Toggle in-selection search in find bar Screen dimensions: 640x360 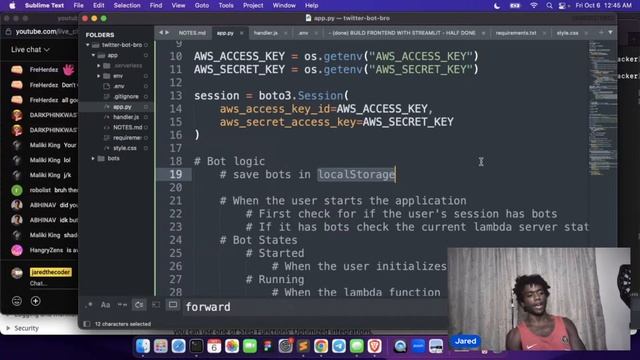156,305
